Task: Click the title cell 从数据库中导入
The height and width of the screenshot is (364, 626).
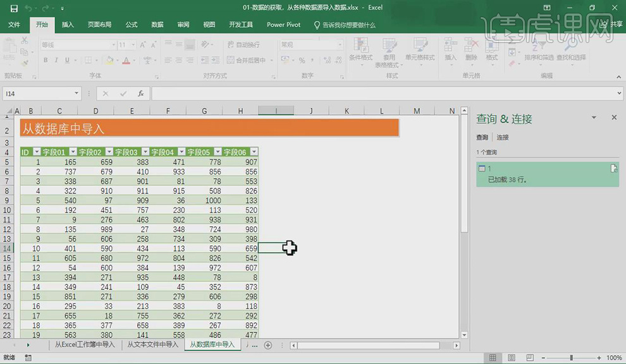Action: pyautogui.click(x=209, y=128)
